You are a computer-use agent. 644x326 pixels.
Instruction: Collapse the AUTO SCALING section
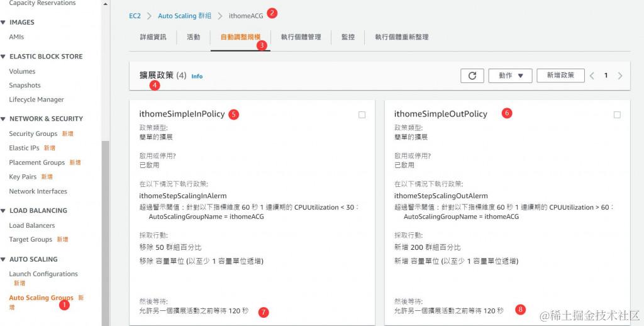pyautogui.click(x=3, y=259)
